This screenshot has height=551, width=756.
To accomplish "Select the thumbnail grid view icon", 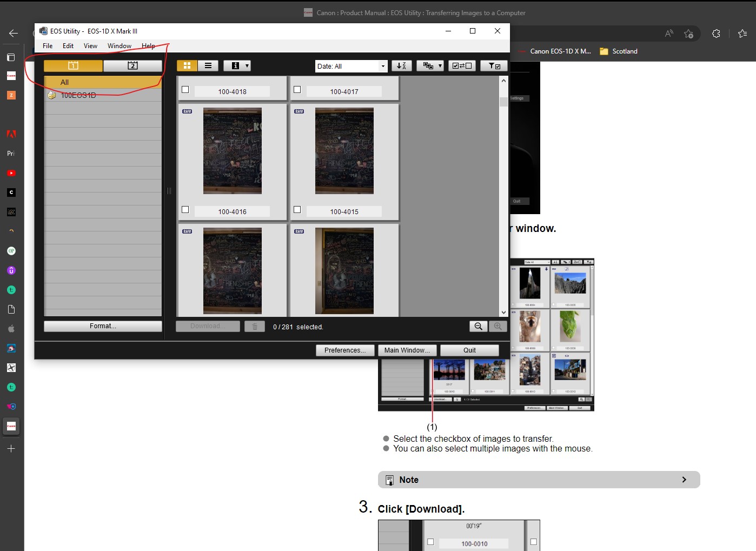I will (x=187, y=65).
